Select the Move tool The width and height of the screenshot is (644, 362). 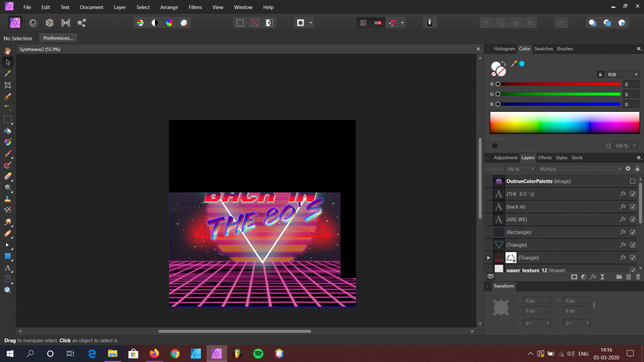pyautogui.click(x=7, y=62)
